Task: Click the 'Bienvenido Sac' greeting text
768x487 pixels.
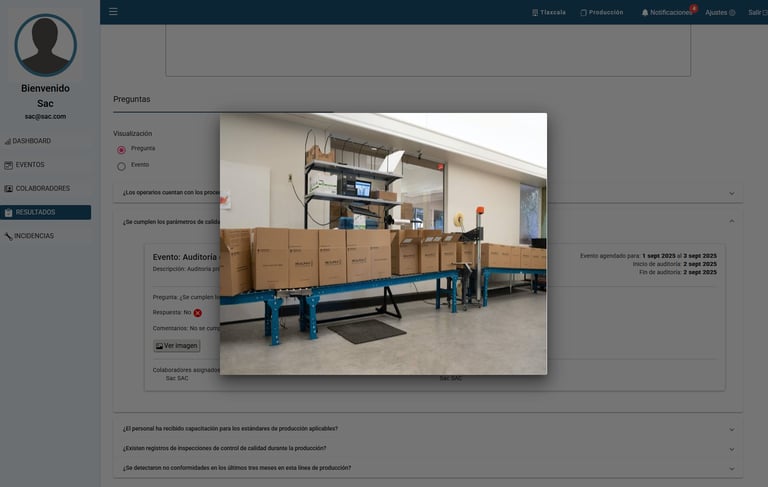Action: pyautogui.click(x=46, y=96)
